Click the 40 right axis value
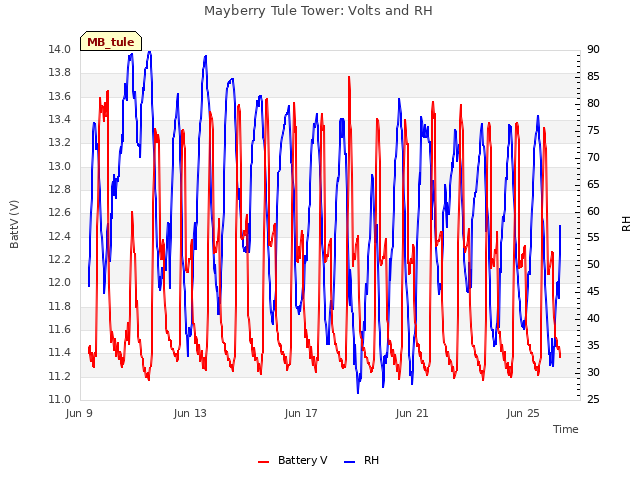 click(x=593, y=318)
